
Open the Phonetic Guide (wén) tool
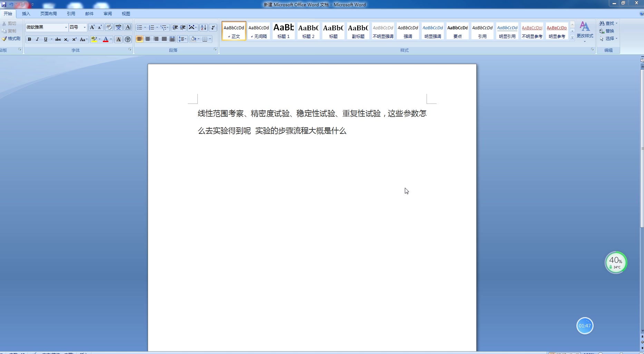118,27
